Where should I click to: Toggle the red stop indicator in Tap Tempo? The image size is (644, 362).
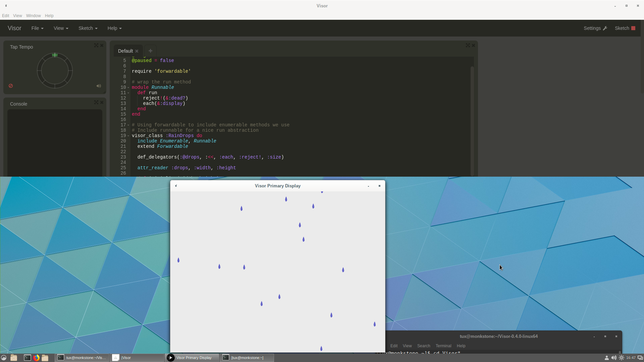(11, 86)
